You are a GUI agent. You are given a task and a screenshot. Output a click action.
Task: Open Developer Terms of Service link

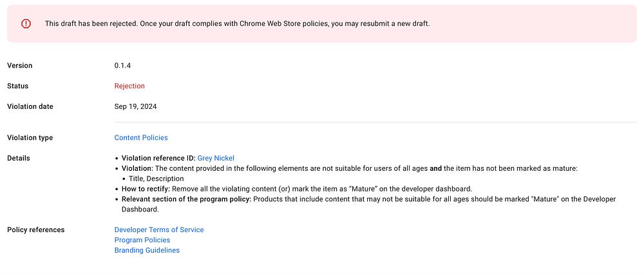(x=159, y=230)
